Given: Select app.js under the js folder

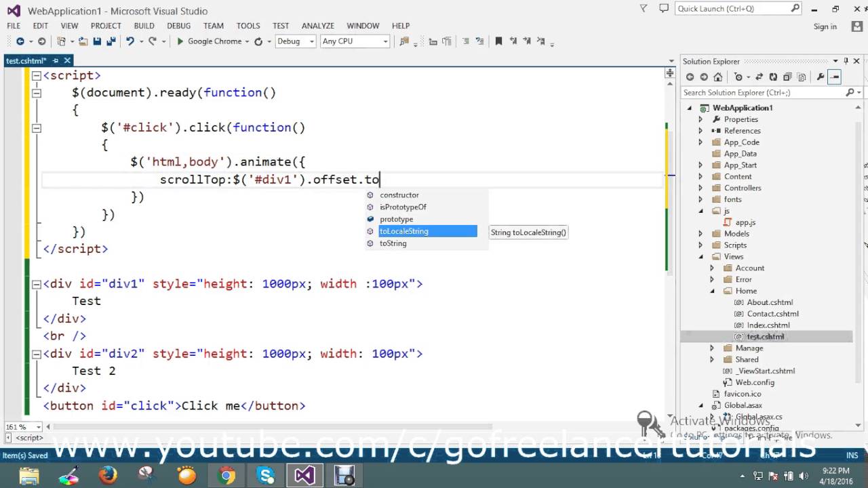Looking at the screenshot, I should tap(745, 222).
